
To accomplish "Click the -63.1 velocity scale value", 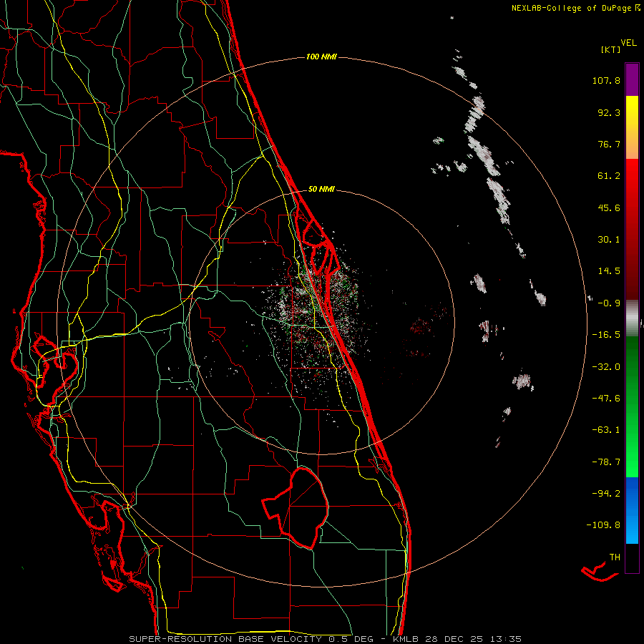I will (606, 430).
